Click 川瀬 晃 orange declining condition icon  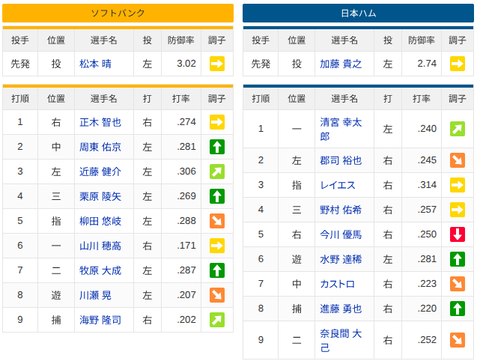click(x=217, y=295)
